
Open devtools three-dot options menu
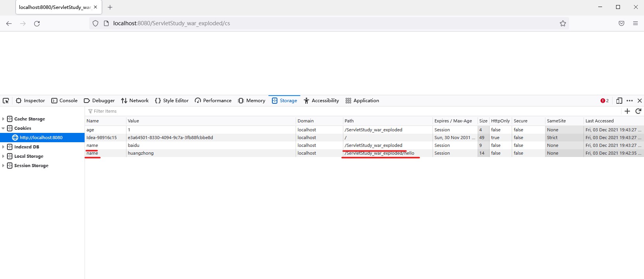630,101
